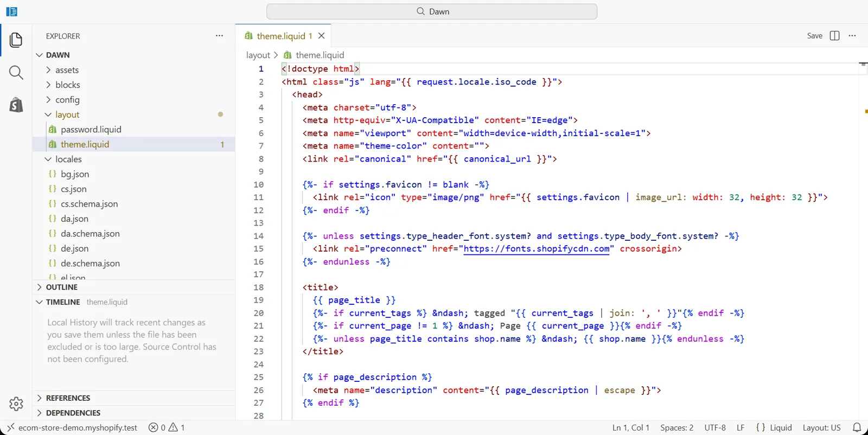
Task: Open the Manage gear settings icon
Action: tap(16, 404)
